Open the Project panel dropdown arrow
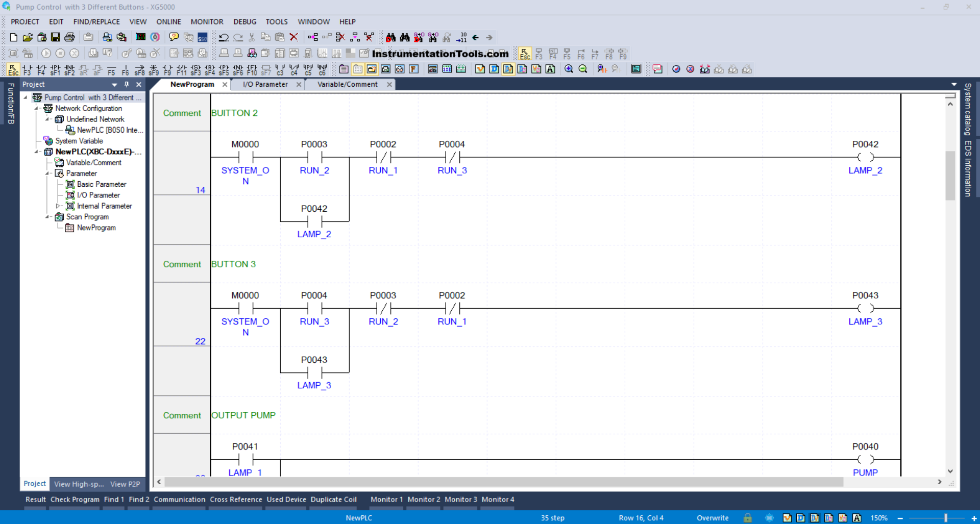This screenshot has height=524, width=980. click(x=114, y=85)
